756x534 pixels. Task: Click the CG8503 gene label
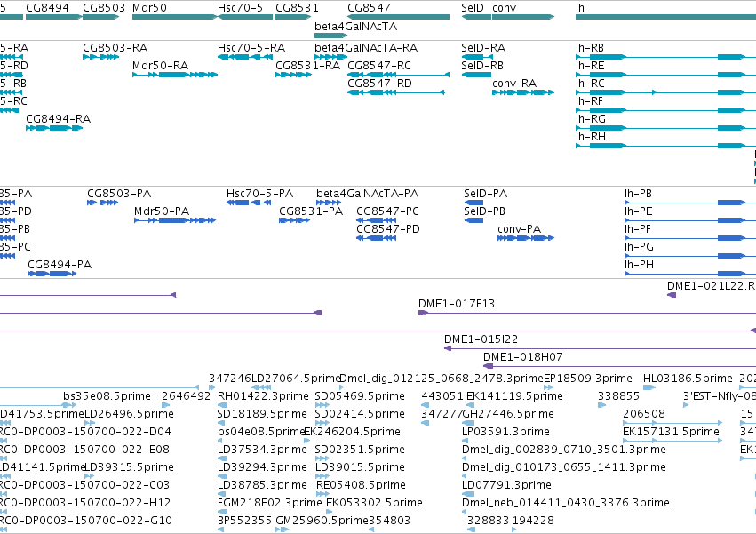click(104, 8)
